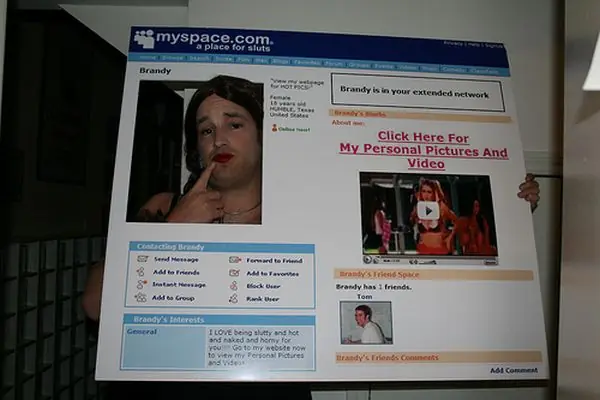
Task: Open the Events nav item
Action: click(383, 65)
